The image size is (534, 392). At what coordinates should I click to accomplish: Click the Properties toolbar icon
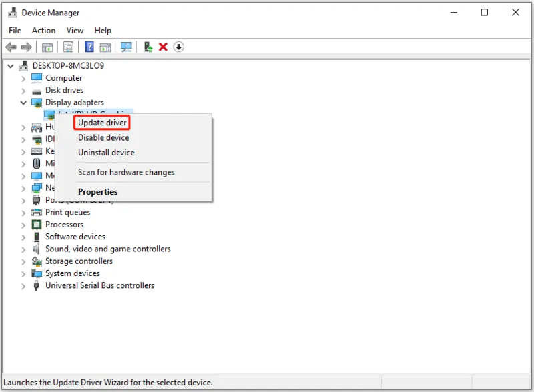point(68,47)
